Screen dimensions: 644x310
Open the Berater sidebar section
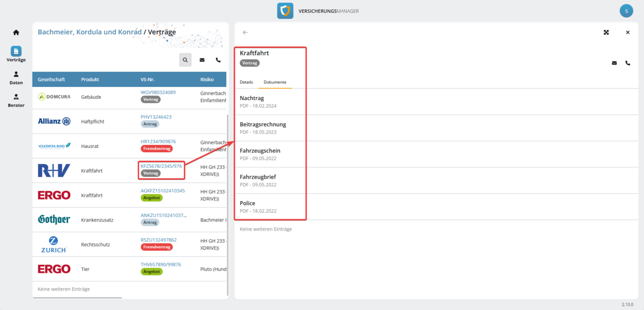click(16, 100)
